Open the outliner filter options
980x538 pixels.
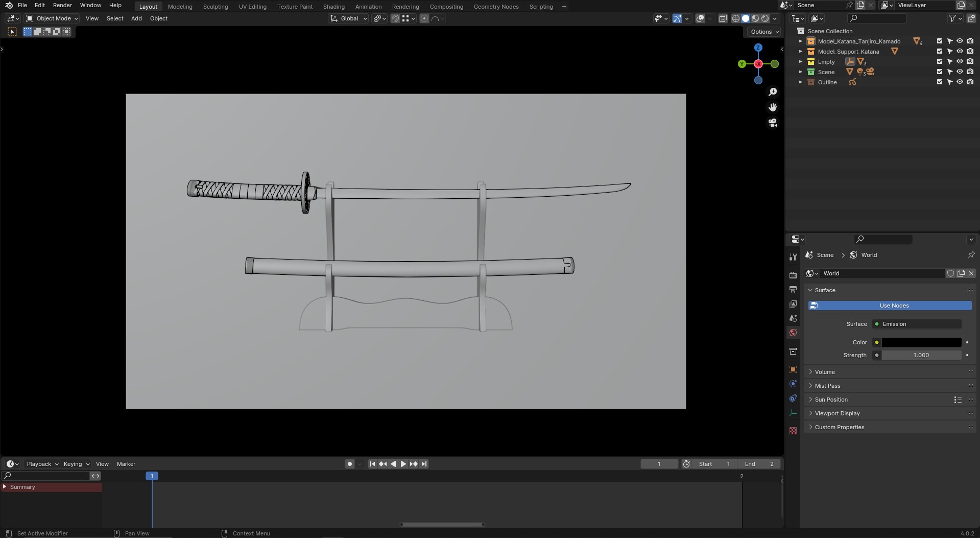(x=955, y=18)
